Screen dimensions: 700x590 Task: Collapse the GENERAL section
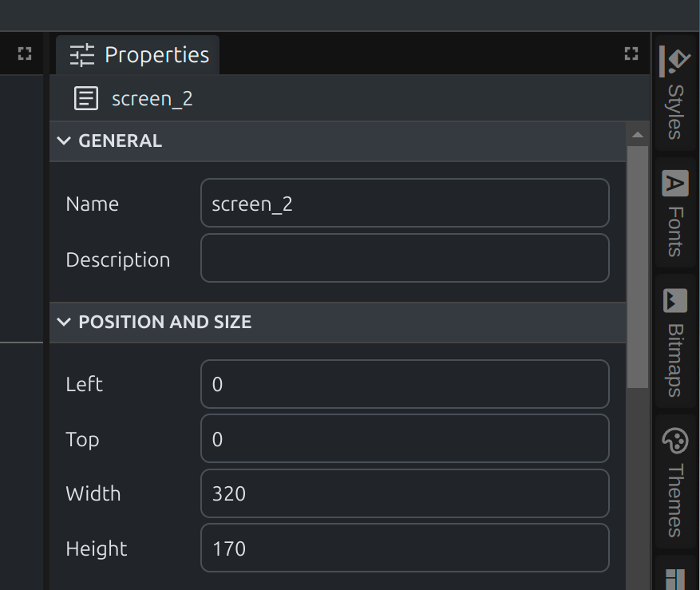tap(65, 141)
